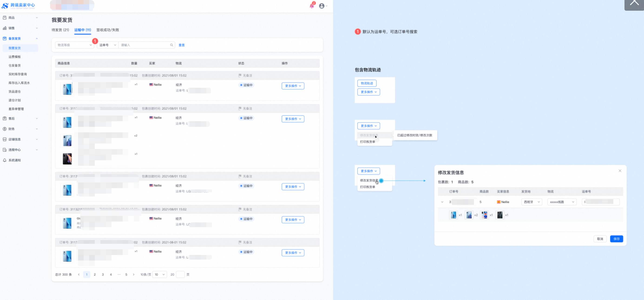Collapse the 备货发货 sidebar section
Image resolution: width=644 pixels, height=300 pixels.
(x=37, y=39)
